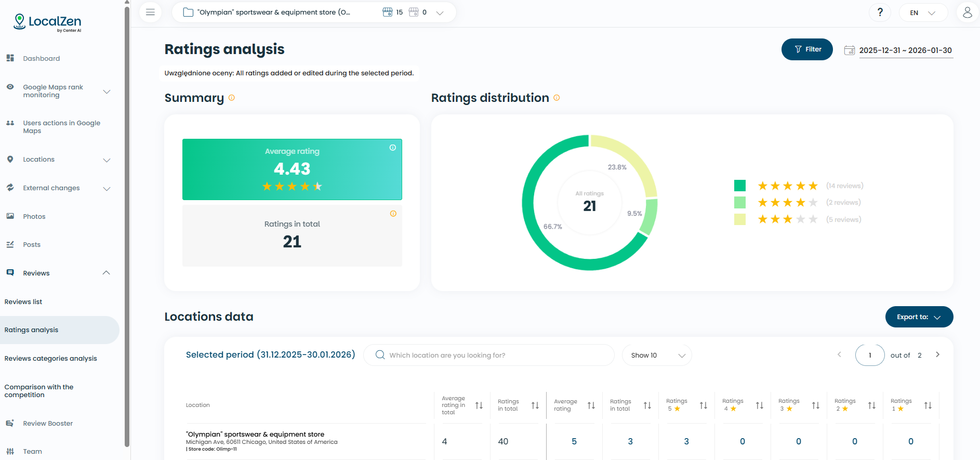Expand Google Maps rank monitoring menu
The height and width of the screenshot is (460, 980).
(107, 91)
